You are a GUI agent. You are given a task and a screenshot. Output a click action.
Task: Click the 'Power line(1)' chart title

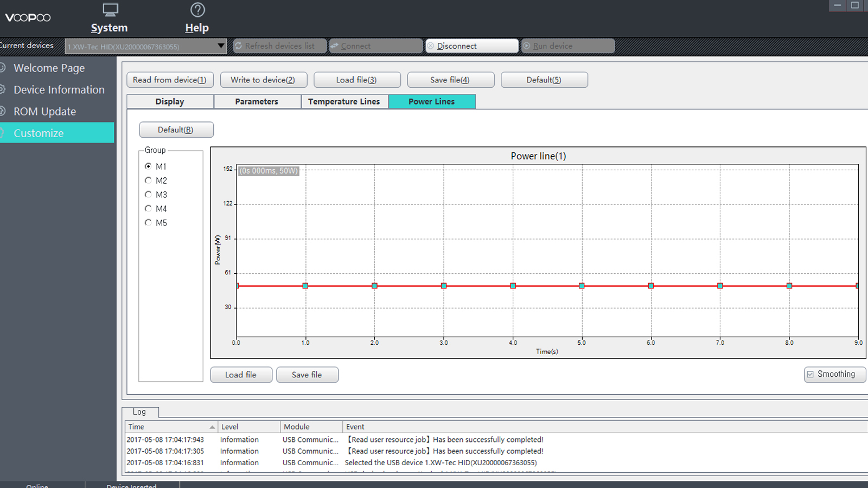point(538,156)
